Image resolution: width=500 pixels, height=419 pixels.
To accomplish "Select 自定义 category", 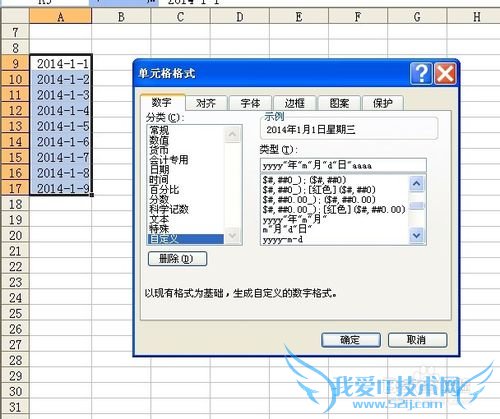I will click(x=185, y=239).
